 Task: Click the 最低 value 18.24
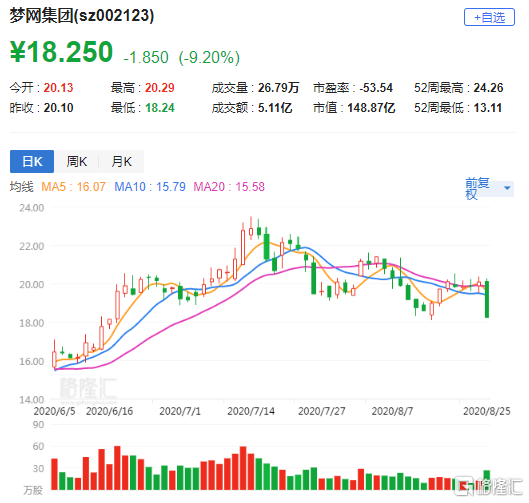click(160, 108)
